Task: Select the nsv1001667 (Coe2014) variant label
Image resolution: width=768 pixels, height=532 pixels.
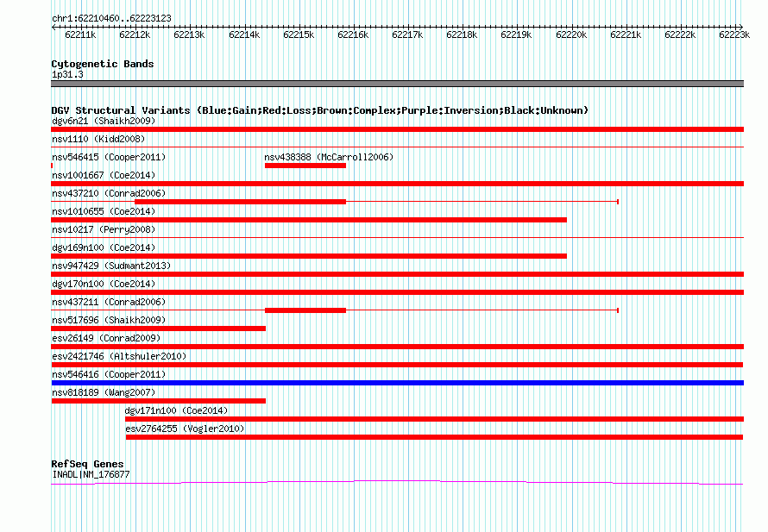Action: tap(104, 175)
